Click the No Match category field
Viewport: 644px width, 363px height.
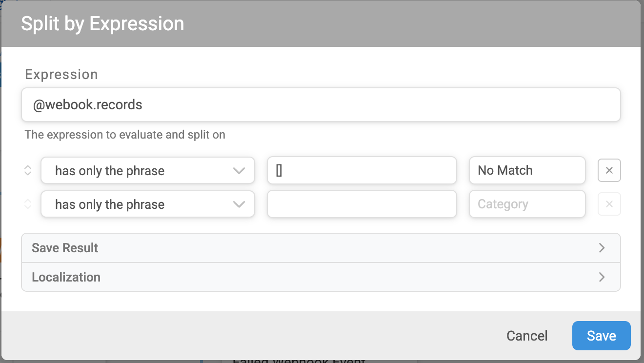527,170
